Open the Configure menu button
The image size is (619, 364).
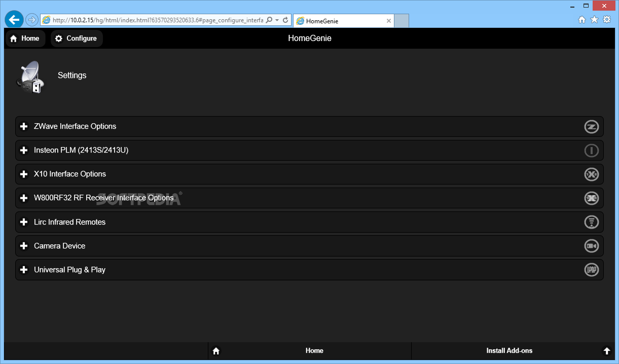pos(77,39)
